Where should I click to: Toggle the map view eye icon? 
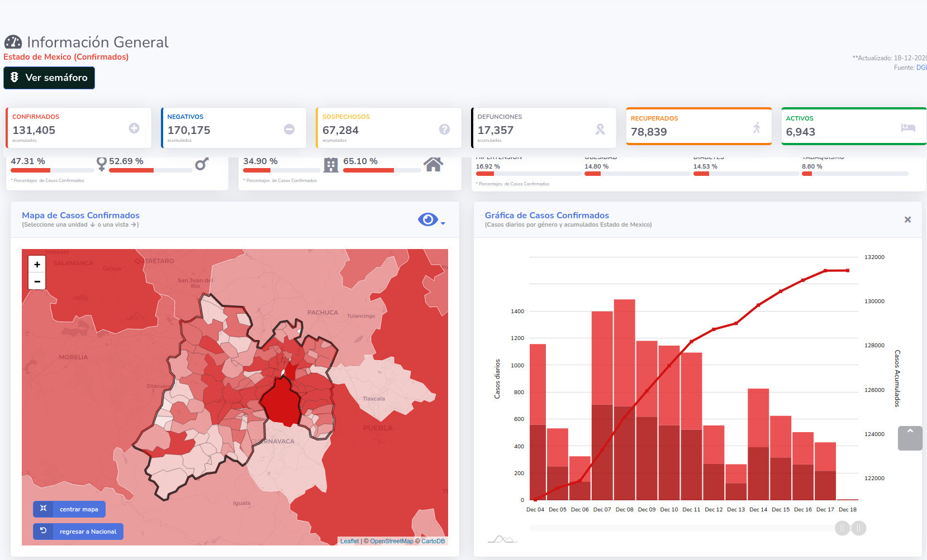click(x=428, y=219)
